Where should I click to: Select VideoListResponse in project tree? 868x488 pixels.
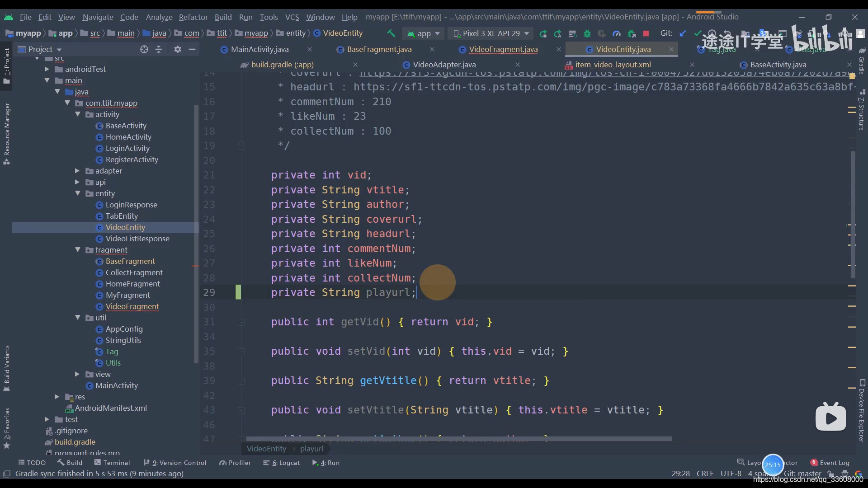pyautogui.click(x=137, y=239)
